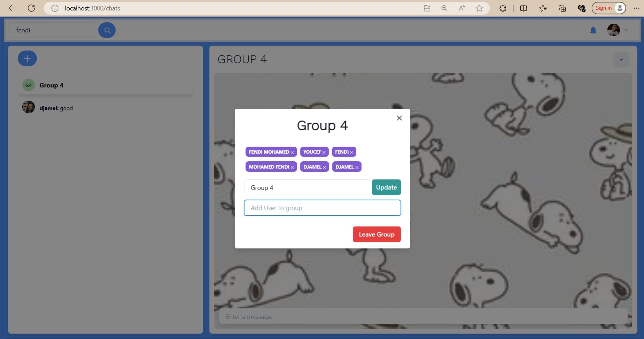Focus the Add User to group field

click(322, 208)
